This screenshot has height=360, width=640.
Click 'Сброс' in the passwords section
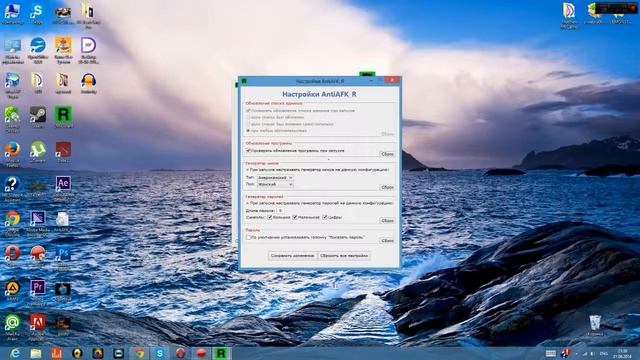click(387, 241)
